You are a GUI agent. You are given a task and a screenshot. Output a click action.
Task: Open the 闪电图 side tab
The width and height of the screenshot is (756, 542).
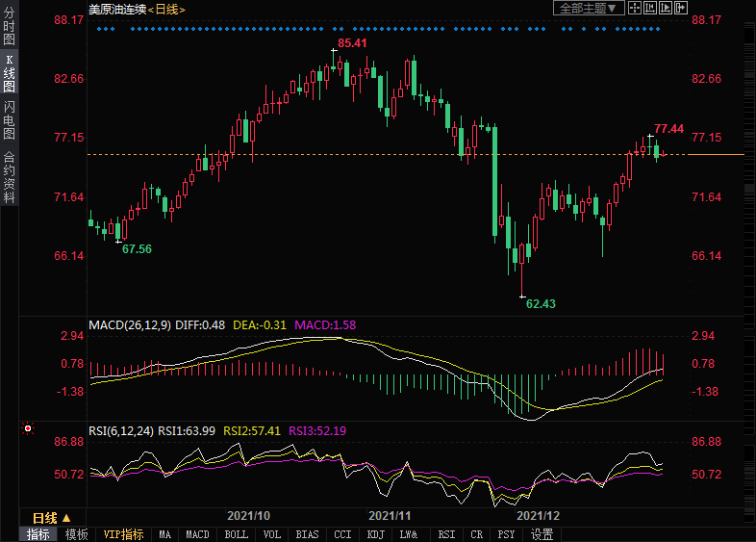click(9, 120)
